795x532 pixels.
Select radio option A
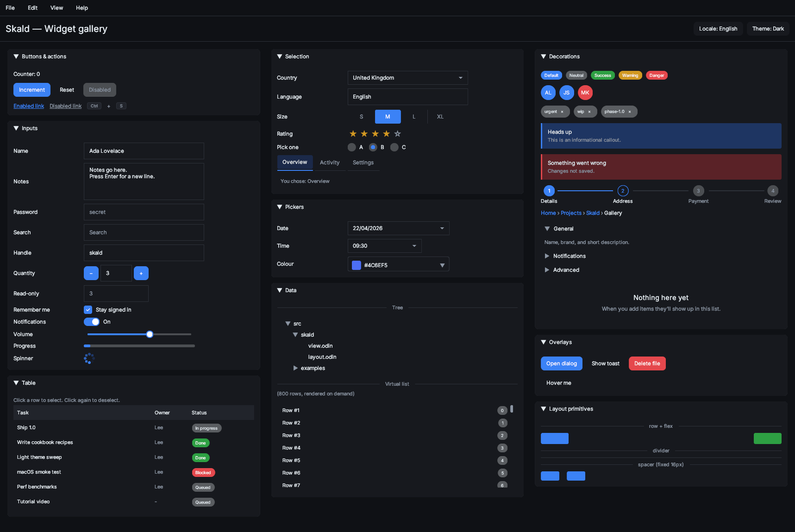click(x=352, y=147)
